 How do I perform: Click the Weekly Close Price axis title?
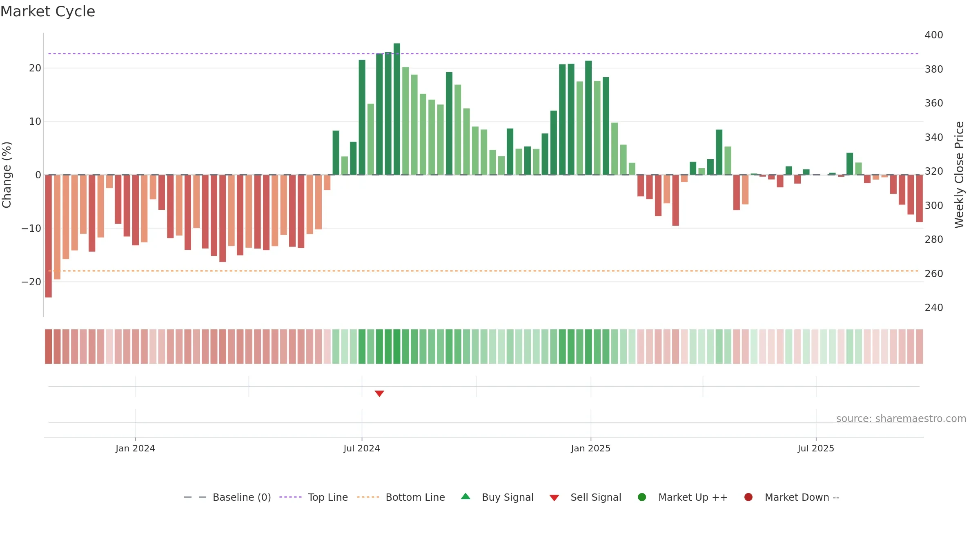tap(959, 175)
